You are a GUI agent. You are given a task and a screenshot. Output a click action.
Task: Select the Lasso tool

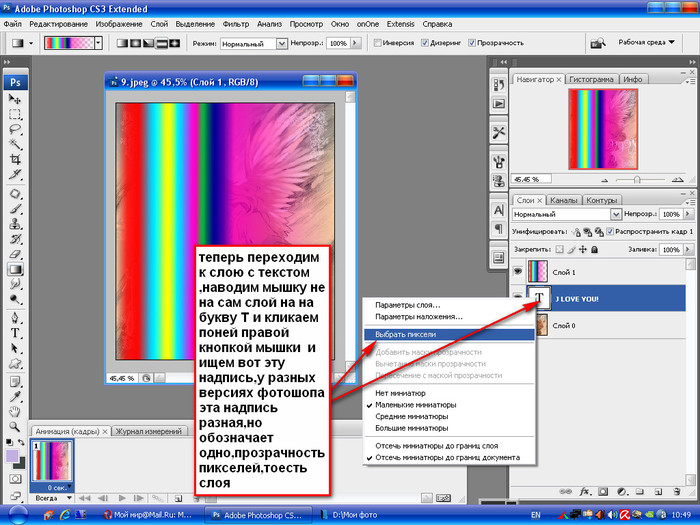pos(15,129)
